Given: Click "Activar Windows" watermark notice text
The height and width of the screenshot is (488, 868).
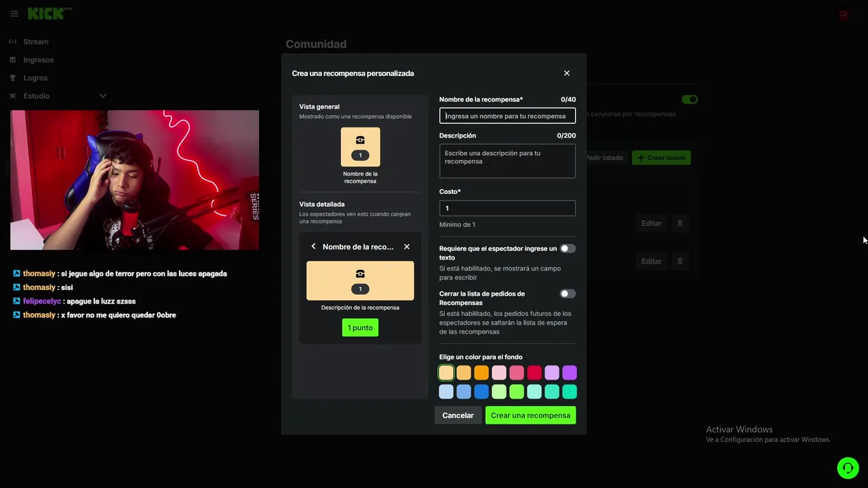Looking at the screenshot, I should coord(739,430).
